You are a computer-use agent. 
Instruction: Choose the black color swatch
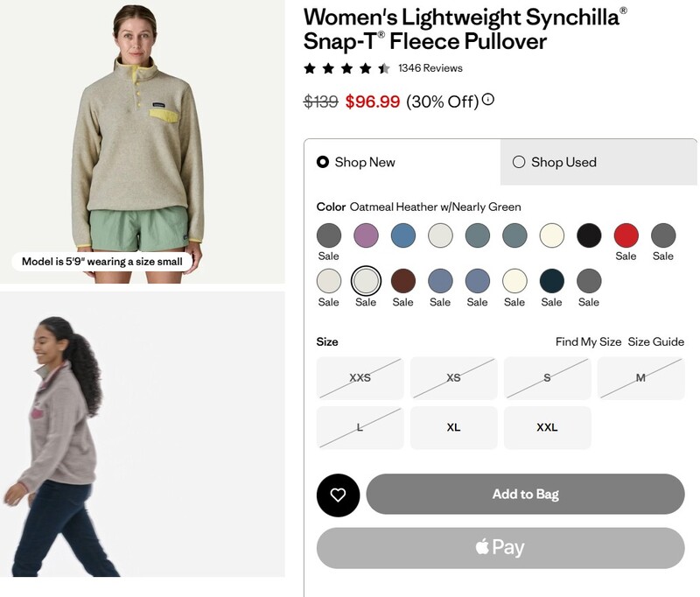(589, 235)
